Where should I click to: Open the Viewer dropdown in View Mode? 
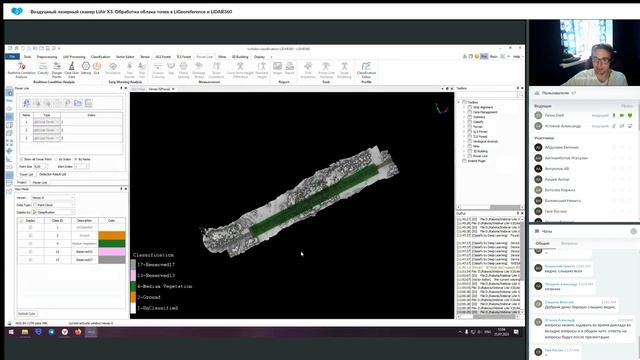(53, 198)
